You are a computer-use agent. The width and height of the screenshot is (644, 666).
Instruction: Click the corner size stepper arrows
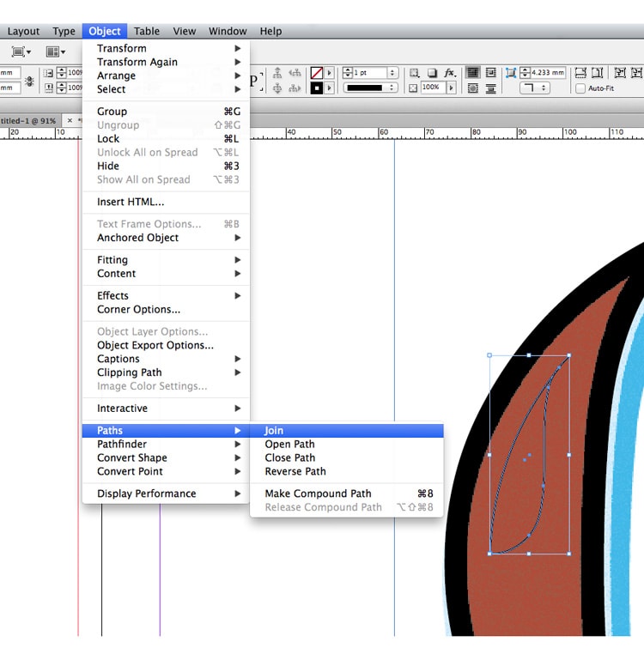525,73
